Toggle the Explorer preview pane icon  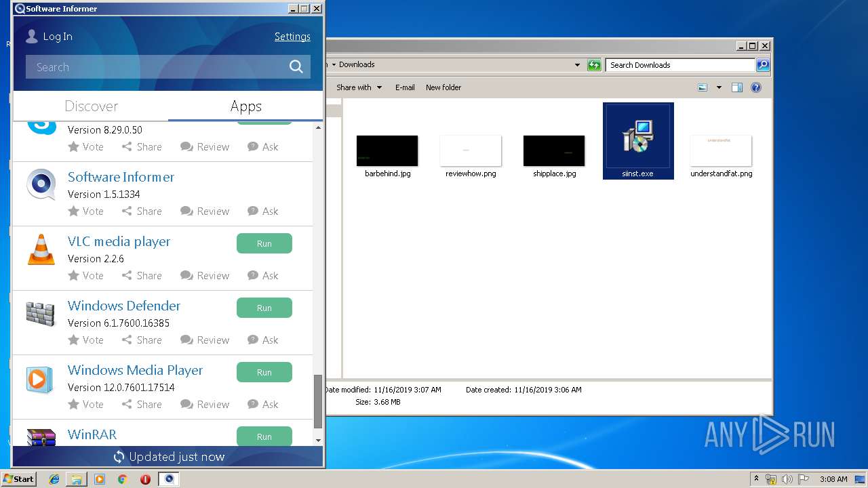coord(737,87)
